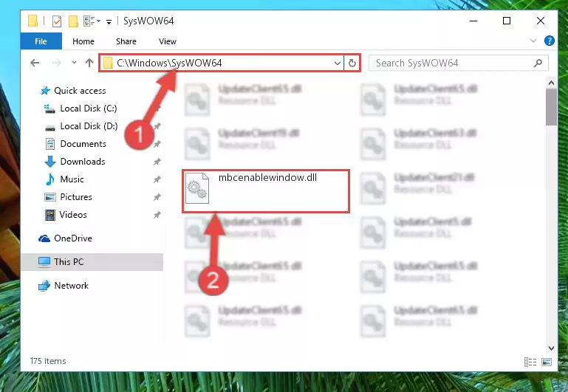Maximize the SysWOW64 window

pyautogui.click(x=507, y=21)
